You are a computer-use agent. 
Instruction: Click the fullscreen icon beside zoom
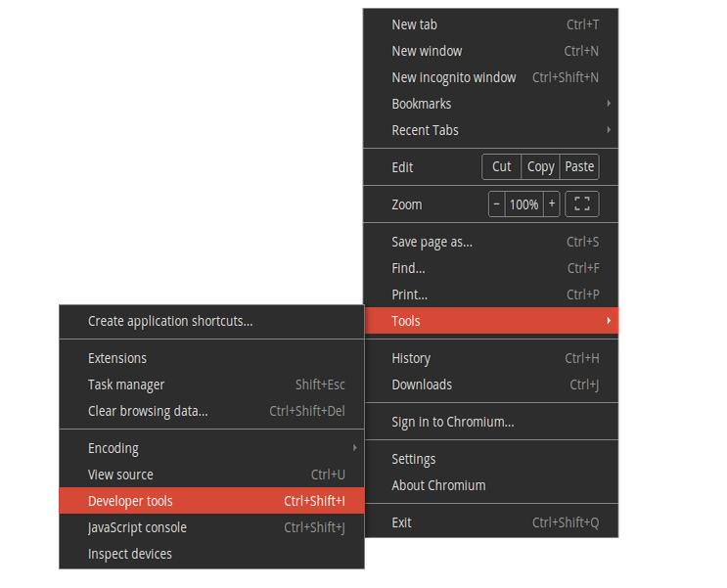click(582, 204)
